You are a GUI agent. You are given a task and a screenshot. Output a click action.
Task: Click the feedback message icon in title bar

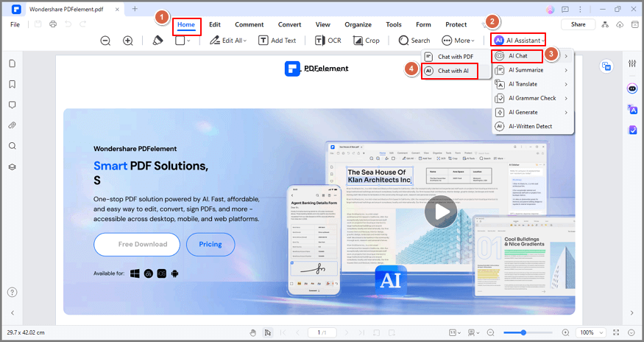(565, 9)
